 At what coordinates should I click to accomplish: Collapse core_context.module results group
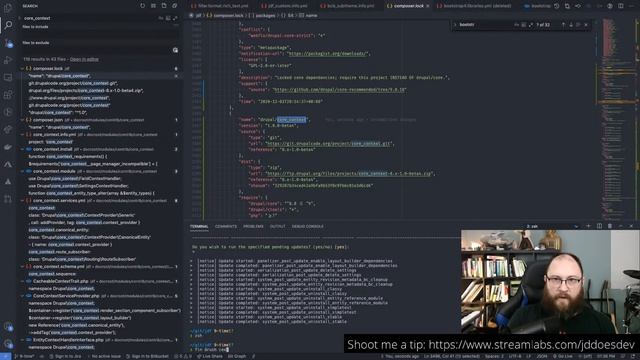[22, 171]
